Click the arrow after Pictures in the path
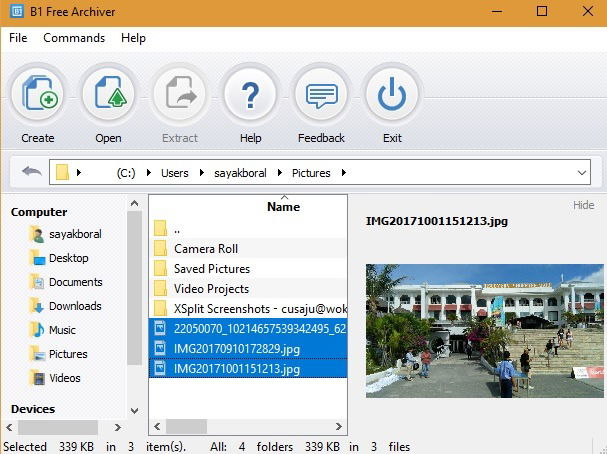The image size is (607, 454). coord(344,173)
